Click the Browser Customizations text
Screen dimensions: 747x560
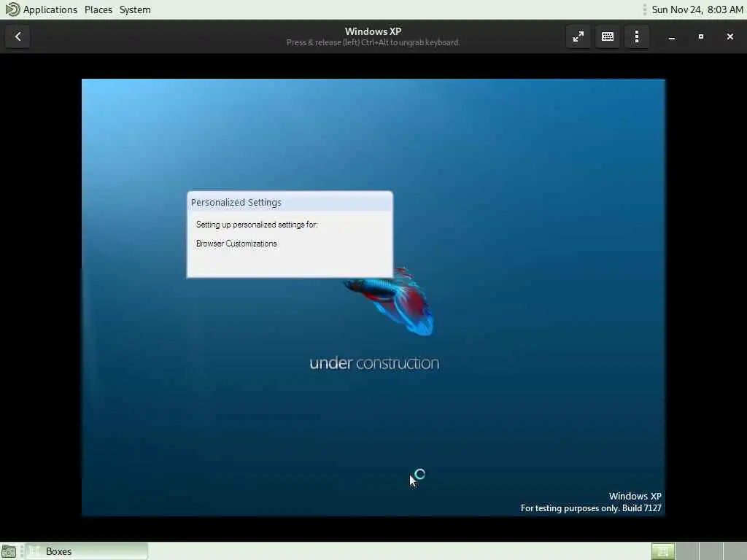pyautogui.click(x=236, y=244)
